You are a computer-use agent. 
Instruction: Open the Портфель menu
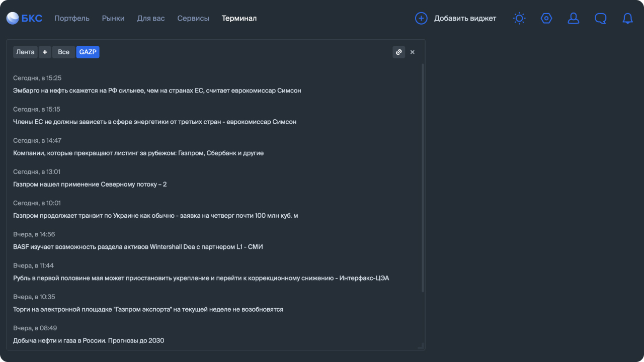pyautogui.click(x=72, y=19)
